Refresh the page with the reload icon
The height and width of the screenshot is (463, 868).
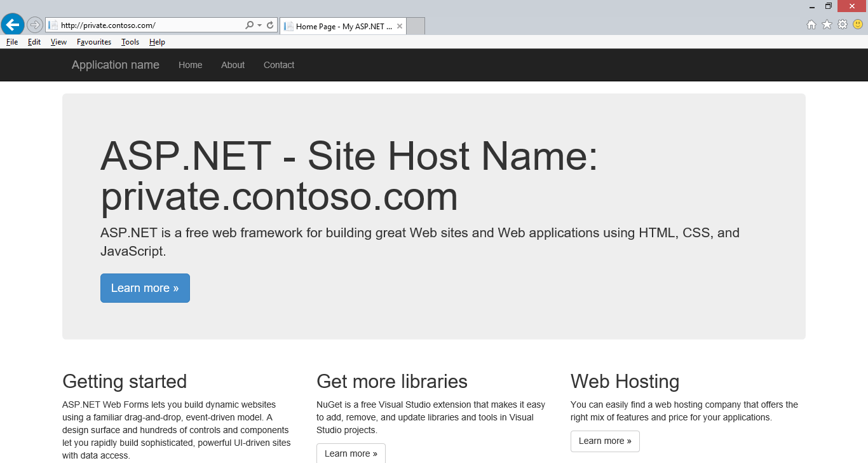pyautogui.click(x=270, y=25)
